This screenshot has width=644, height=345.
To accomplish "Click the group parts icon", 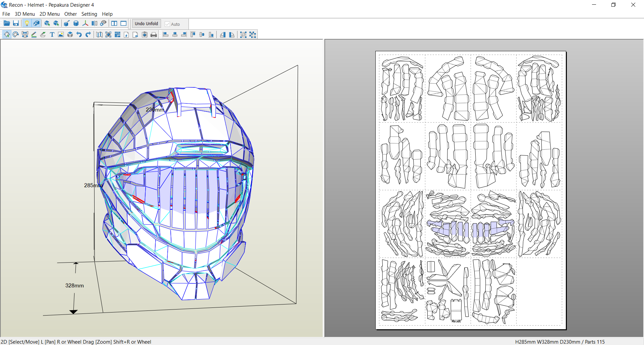I will pos(244,34).
